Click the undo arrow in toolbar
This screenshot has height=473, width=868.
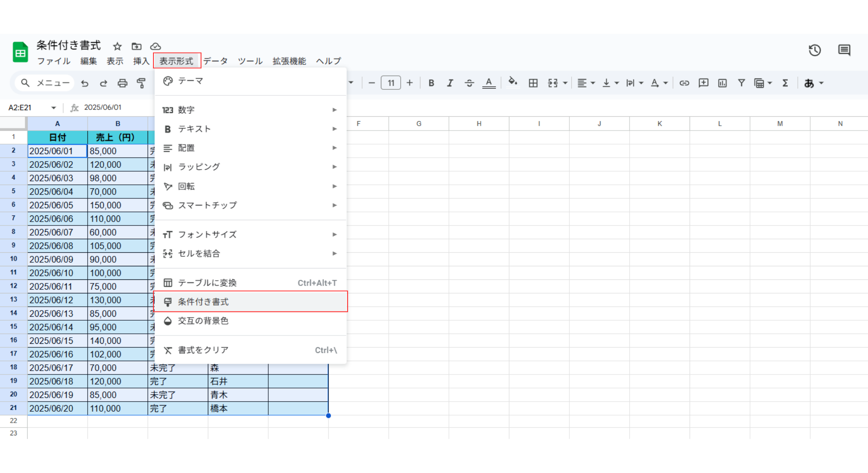[x=85, y=83]
